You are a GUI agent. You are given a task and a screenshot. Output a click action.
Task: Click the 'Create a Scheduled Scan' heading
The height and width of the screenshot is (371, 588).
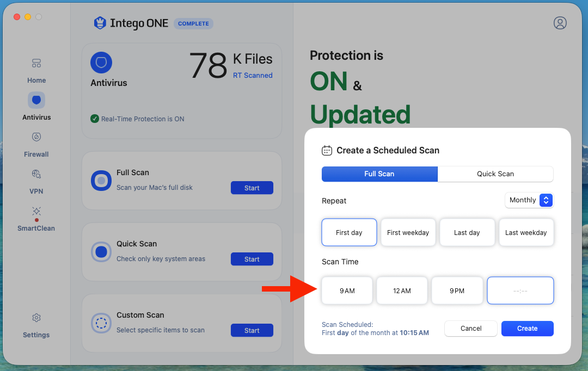388,150
